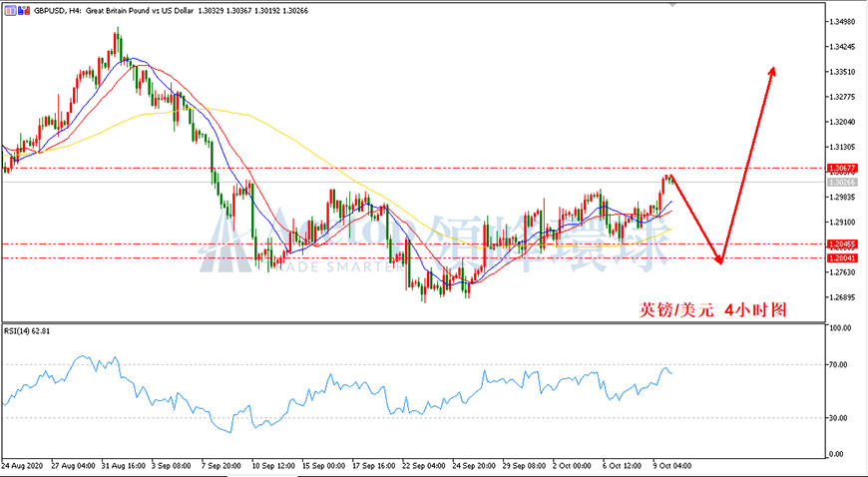Click the bottom point of the red arrow
This screenshot has height=477, width=868.
tap(719, 262)
